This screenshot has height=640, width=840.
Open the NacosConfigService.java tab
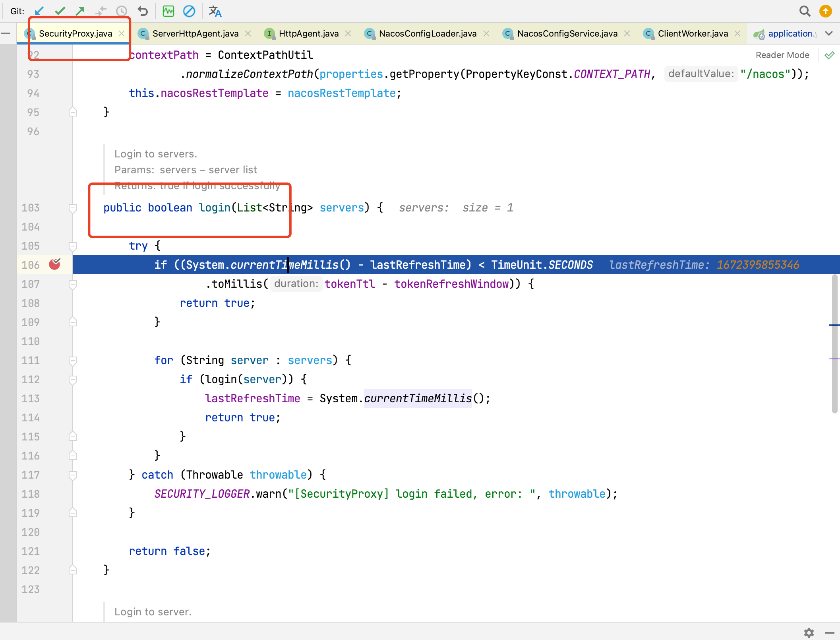(567, 33)
